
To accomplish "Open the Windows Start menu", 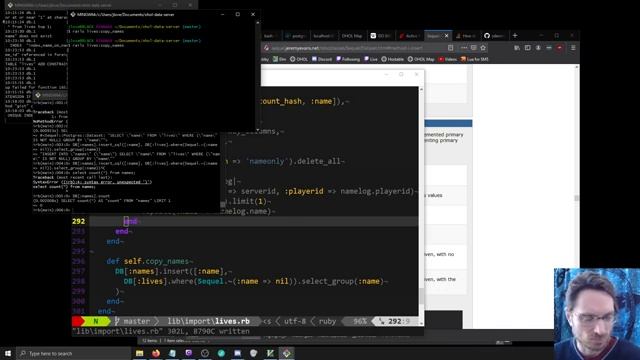I will click(x=8, y=353).
